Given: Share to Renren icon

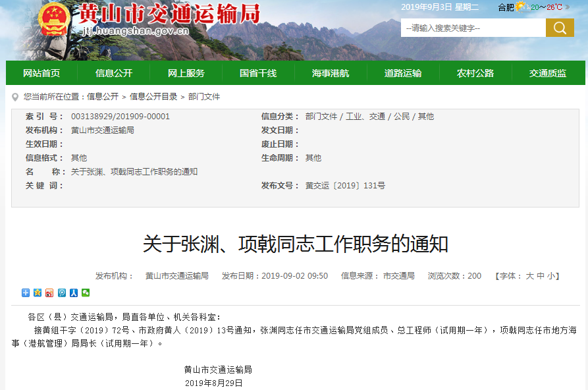Looking at the screenshot, I should pos(74,292).
